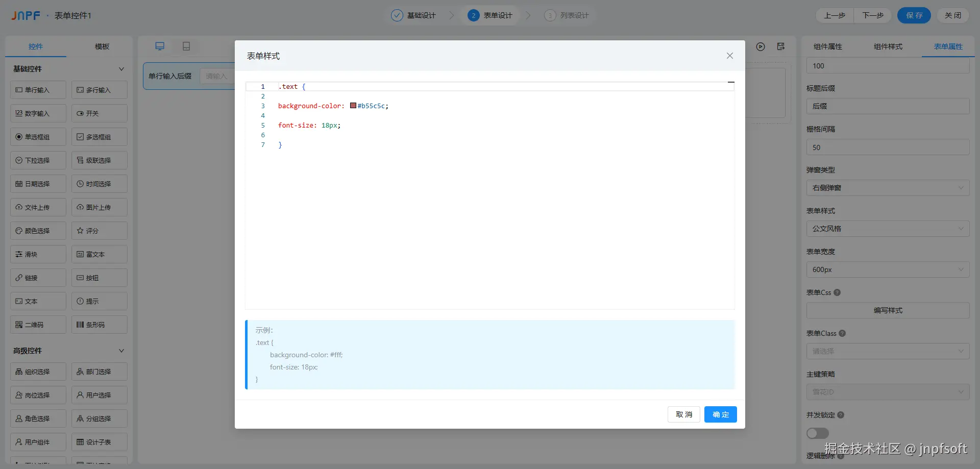Click the 单行输入 control icon

(19, 90)
